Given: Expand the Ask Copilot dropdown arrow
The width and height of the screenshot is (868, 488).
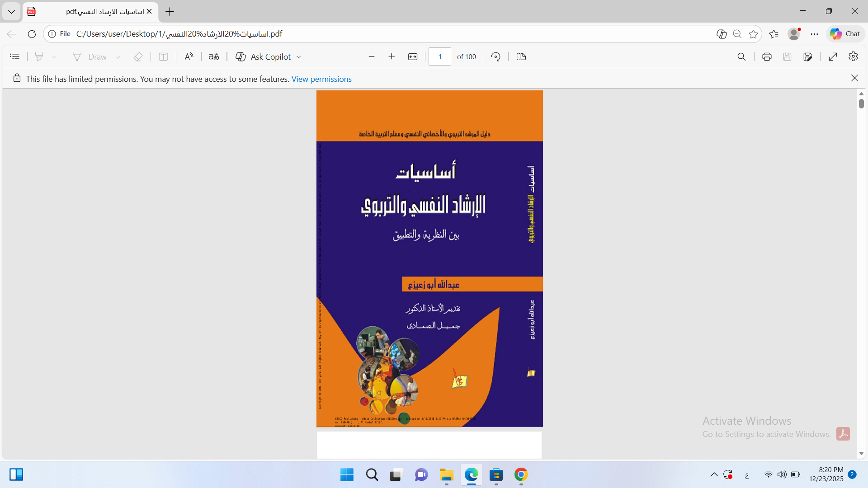Looking at the screenshot, I should pyautogui.click(x=298, y=57).
